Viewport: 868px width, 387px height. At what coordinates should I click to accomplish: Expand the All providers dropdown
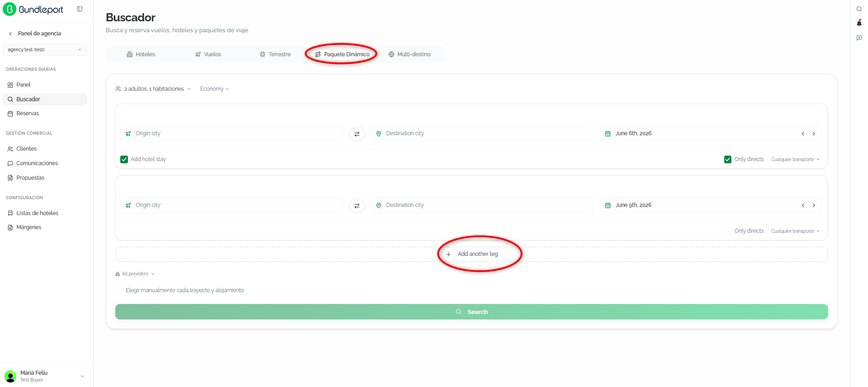coord(135,274)
